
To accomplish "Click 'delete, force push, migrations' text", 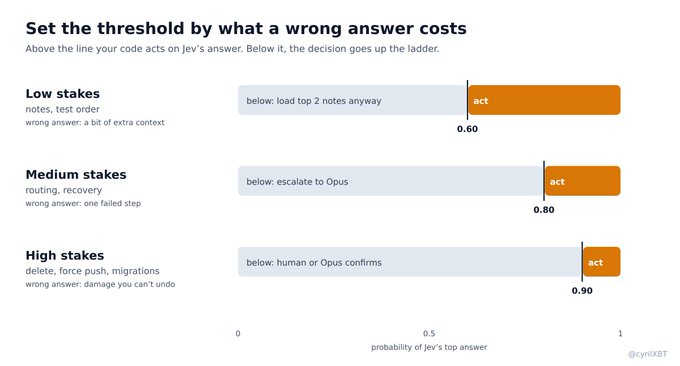I will pyautogui.click(x=92, y=271).
